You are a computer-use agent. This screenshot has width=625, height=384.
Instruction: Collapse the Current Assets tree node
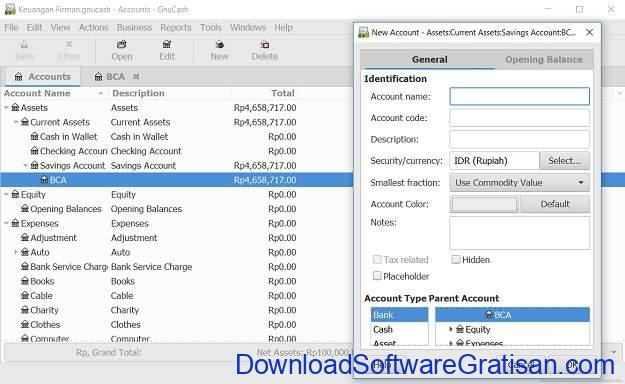(16, 122)
